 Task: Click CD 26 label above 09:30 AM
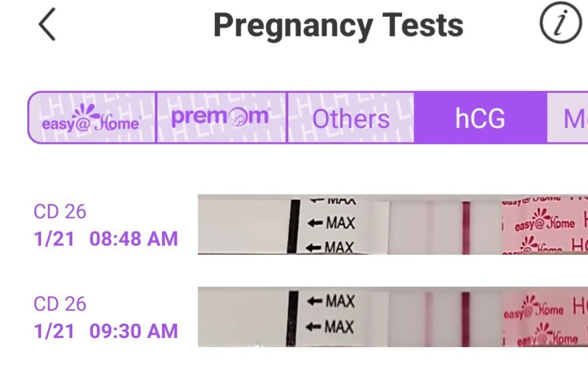point(60,304)
